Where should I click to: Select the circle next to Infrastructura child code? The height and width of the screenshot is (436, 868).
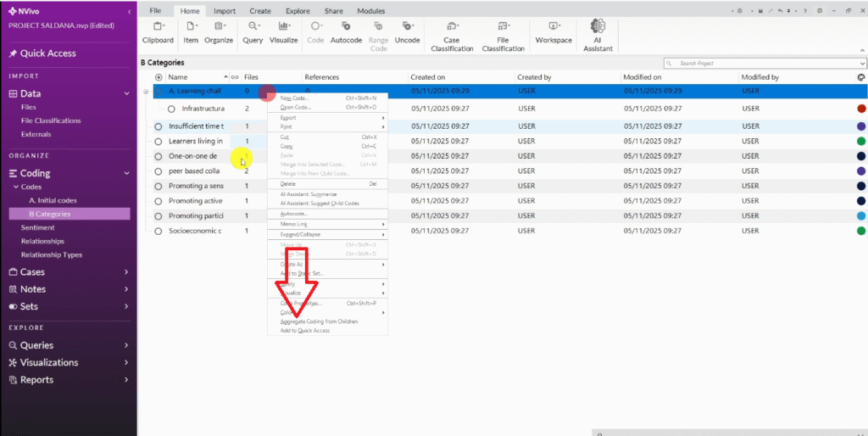(x=172, y=109)
